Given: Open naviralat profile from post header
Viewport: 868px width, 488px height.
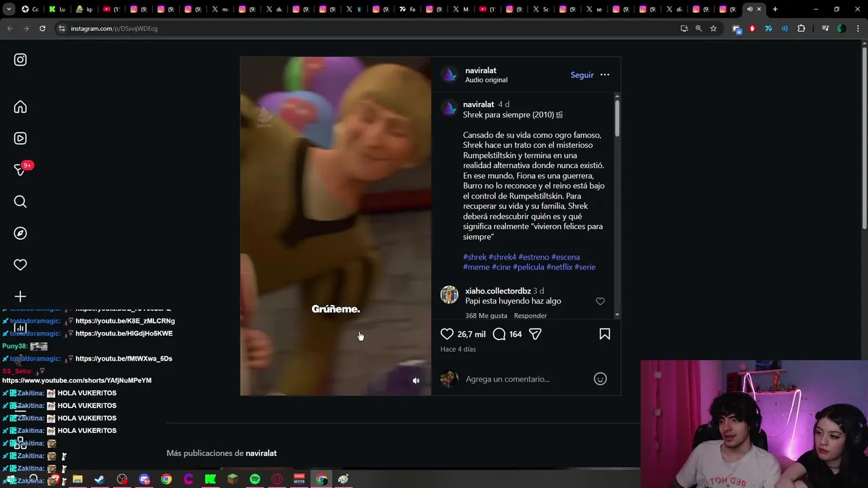Looking at the screenshot, I should (481, 70).
